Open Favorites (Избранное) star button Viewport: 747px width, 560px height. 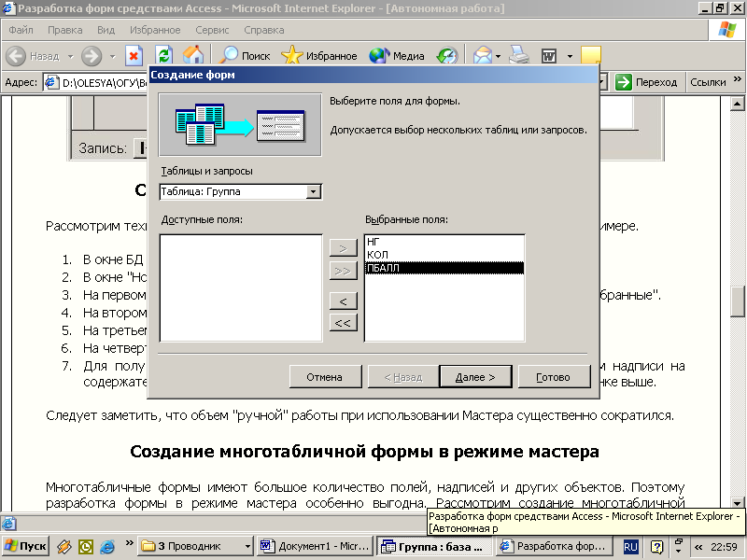[318, 56]
